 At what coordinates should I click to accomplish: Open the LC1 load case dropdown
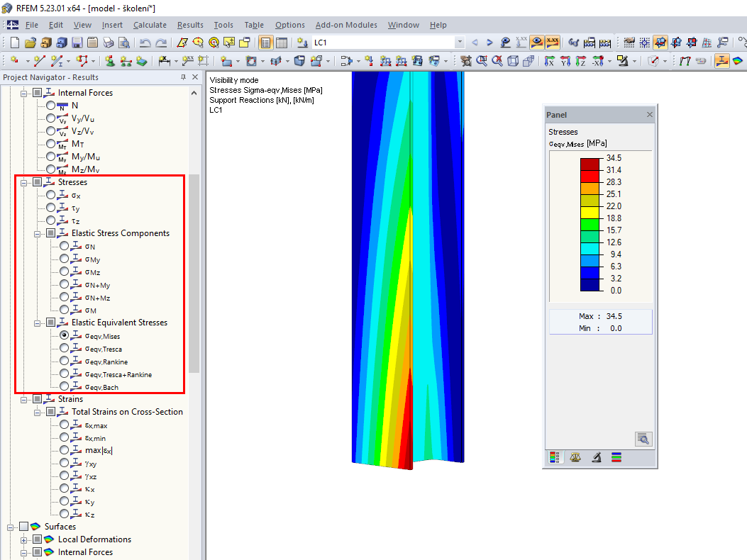tap(460, 43)
